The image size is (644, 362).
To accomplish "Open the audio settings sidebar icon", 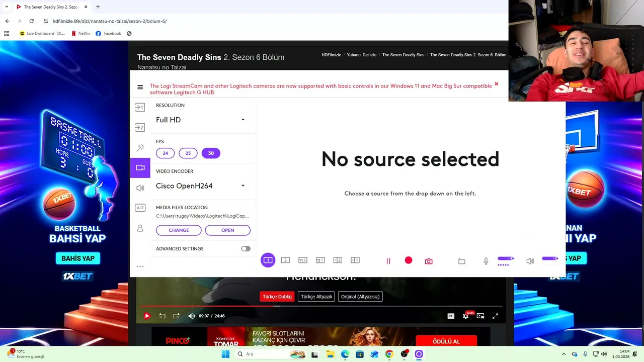I will (x=140, y=188).
